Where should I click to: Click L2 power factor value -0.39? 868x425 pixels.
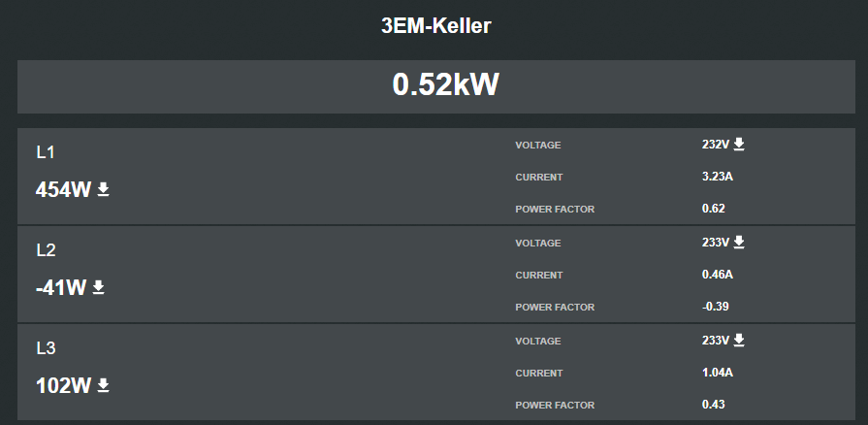coord(715,307)
